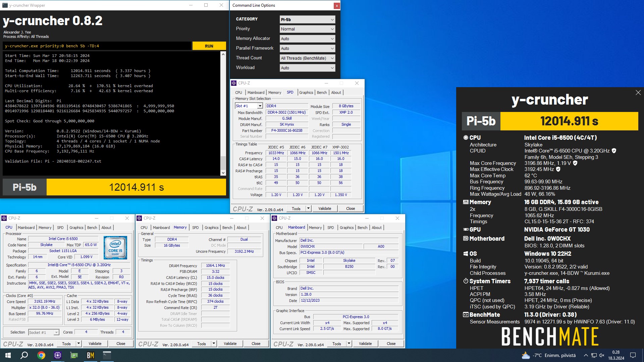Show hidden system tray icons
Image resolution: width=644 pixels, height=362 pixels.
pyautogui.click(x=586, y=355)
